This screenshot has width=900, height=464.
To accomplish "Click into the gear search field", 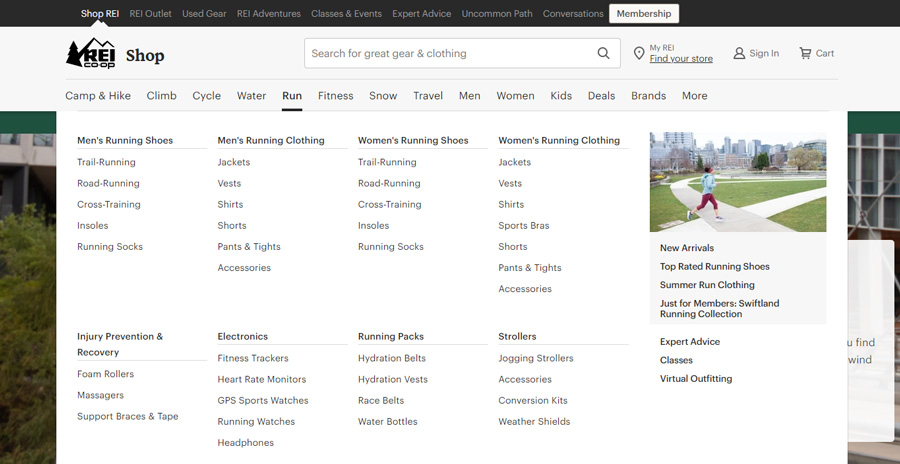I will coord(451,53).
